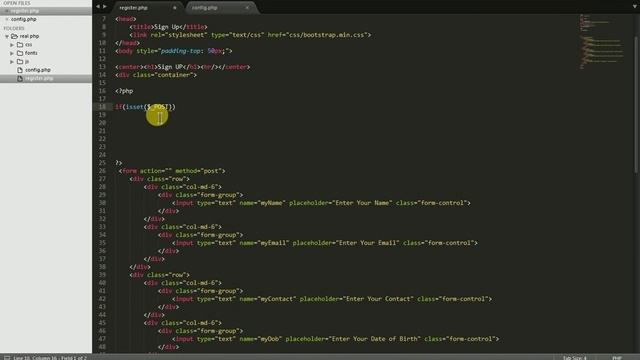Click the <?php opening tag line

tap(124, 91)
